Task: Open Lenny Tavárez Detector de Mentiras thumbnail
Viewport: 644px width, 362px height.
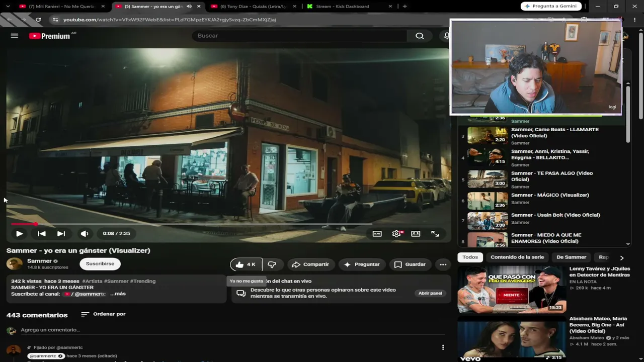Action: coord(512,290)
